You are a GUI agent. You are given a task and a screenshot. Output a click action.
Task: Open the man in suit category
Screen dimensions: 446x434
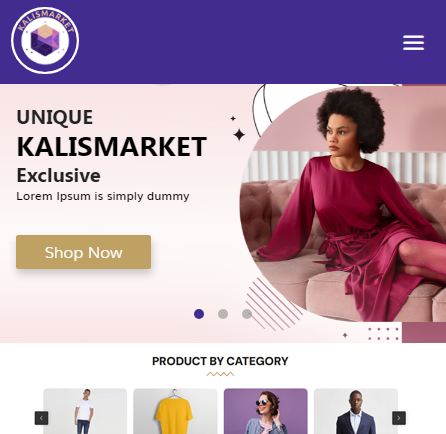pos(356,411)
